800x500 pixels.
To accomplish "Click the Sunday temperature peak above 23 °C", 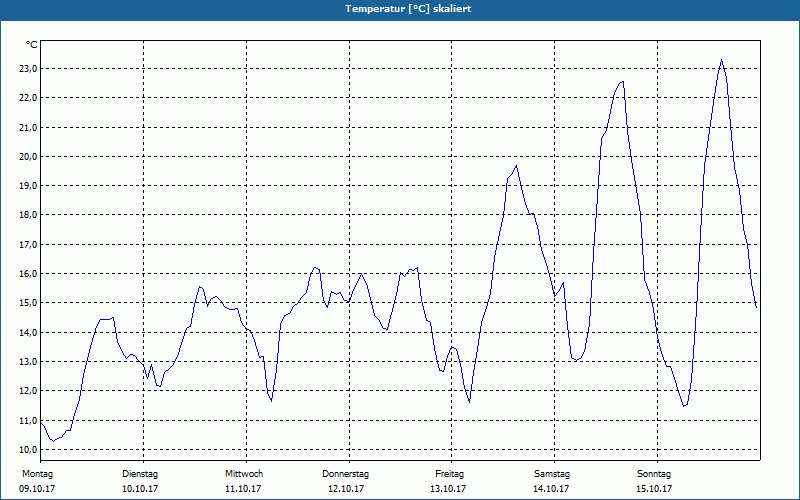I will (721, 60).
